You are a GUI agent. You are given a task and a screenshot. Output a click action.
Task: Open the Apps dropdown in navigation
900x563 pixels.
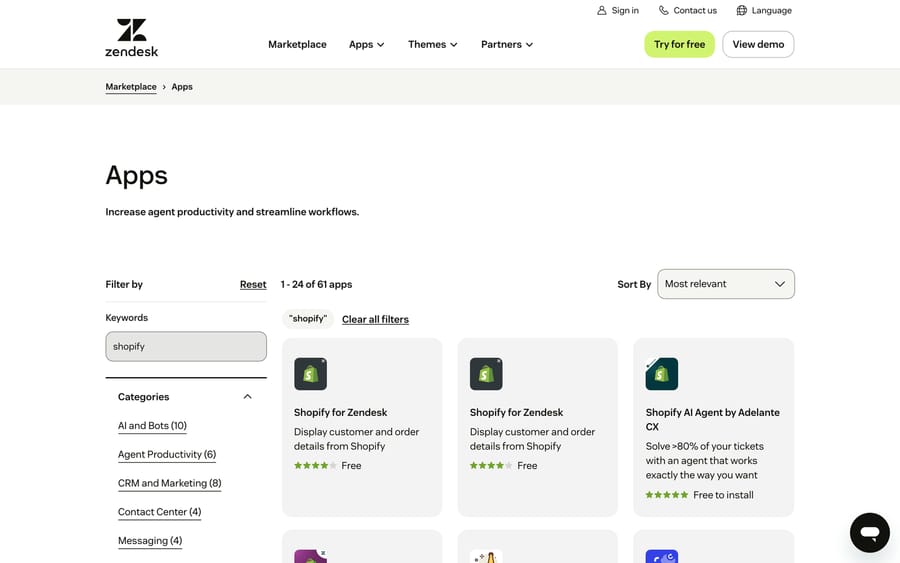(366, 44)
